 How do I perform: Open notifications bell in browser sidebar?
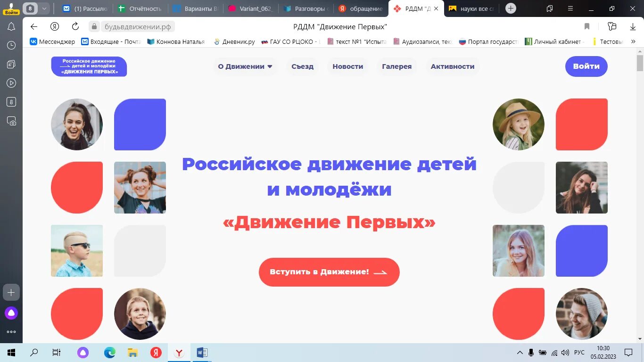pos(11,27)
